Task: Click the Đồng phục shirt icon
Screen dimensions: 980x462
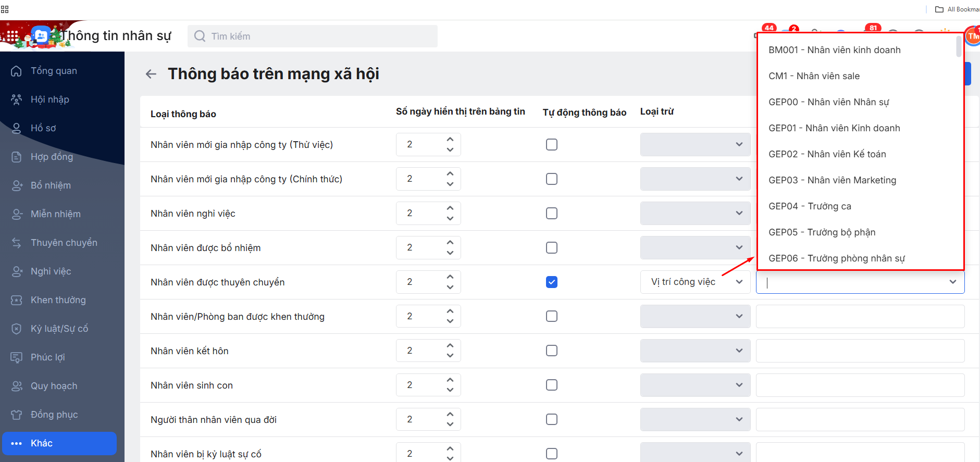Action: [17, 415]
